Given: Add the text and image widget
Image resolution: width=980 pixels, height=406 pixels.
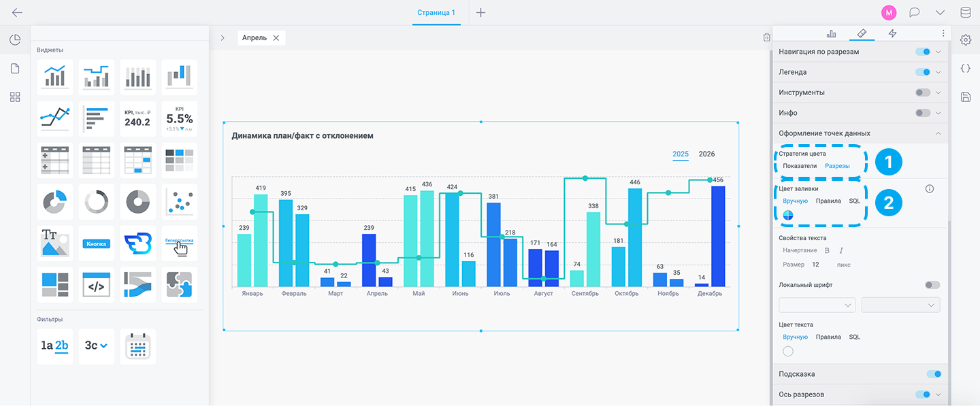Looking at the screenshot, I should [55, 243].
